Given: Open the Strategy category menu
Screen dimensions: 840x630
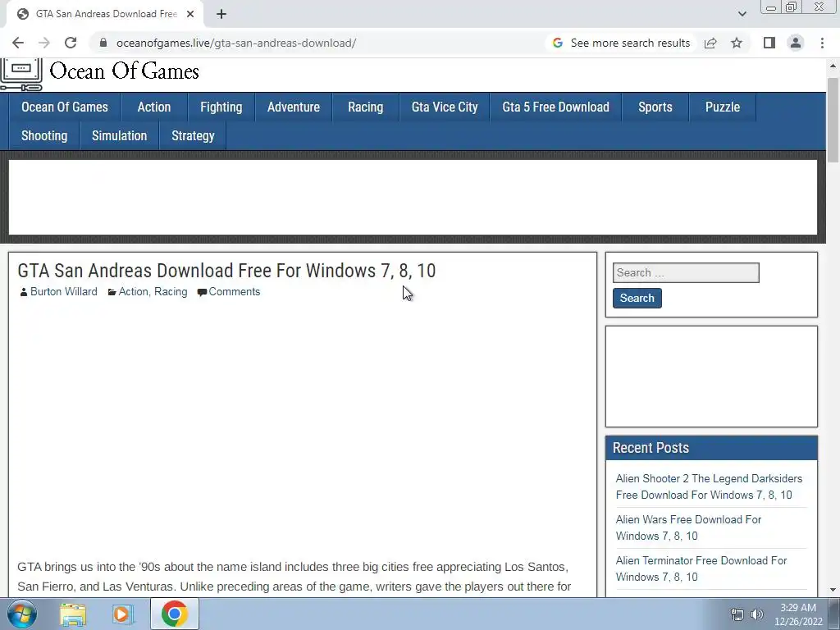Looking at the screenshot, I should click(x=193, y=136).
